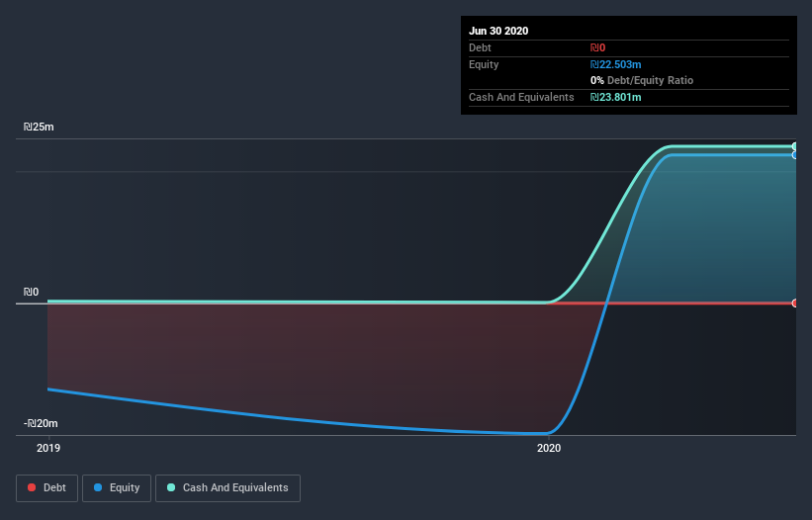
Task: Click the Debt row label in tooltip
Action: [x=480, y=47]
